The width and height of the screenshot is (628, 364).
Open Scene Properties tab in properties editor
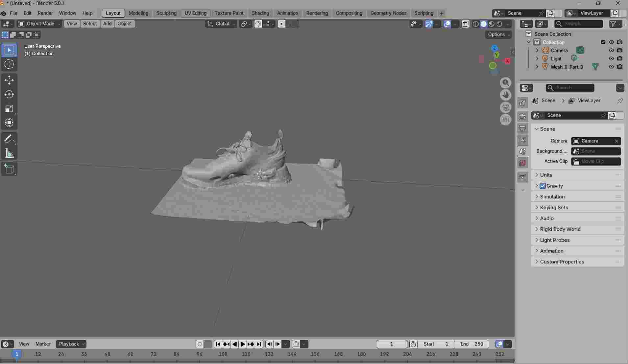(x=523, y=151)
